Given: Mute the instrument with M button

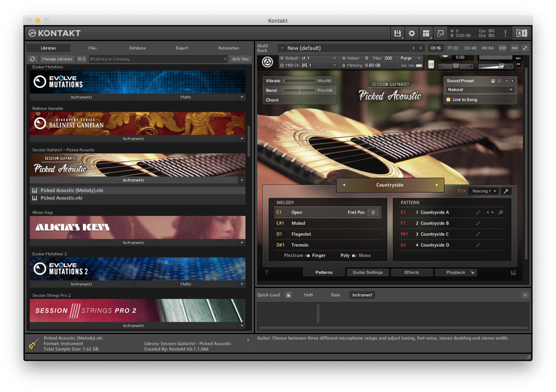Looking at the screenshot, I should click(x=431, y=65).
